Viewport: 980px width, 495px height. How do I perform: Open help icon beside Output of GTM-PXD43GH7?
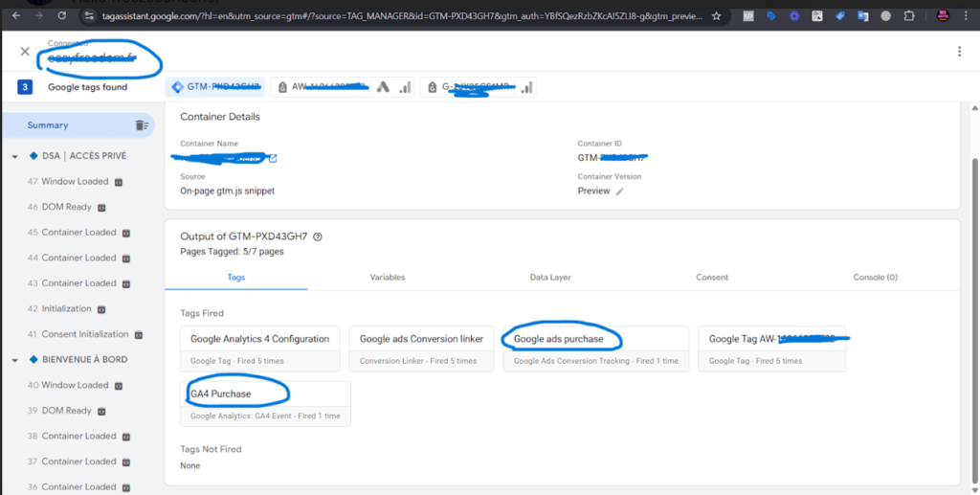tap(318, 236)
